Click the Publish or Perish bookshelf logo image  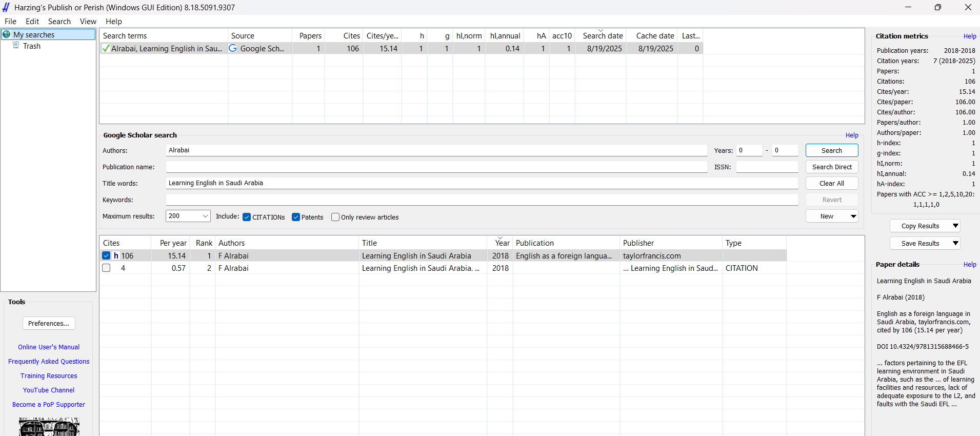pyautogui.click(x=49, y=427)
